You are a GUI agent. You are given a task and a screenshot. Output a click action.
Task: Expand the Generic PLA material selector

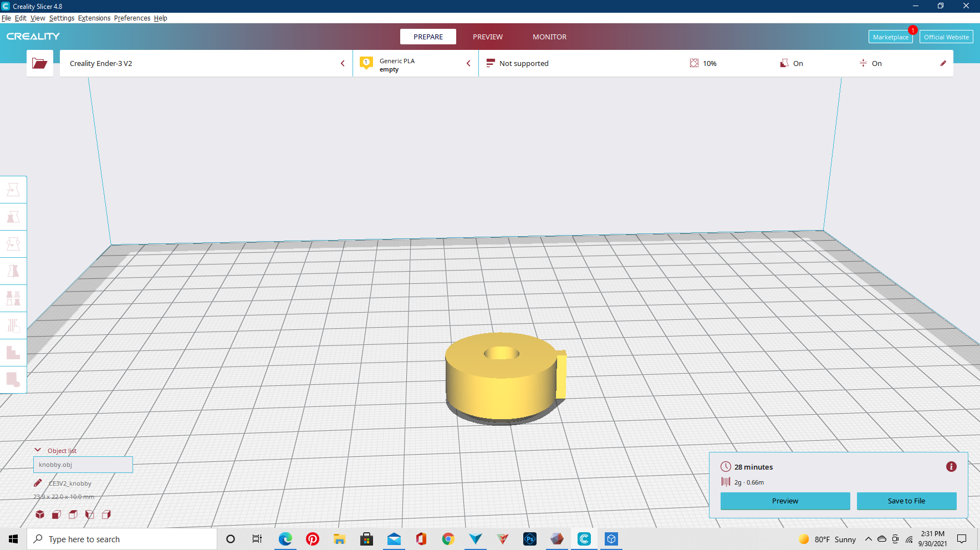click(416, 63)
